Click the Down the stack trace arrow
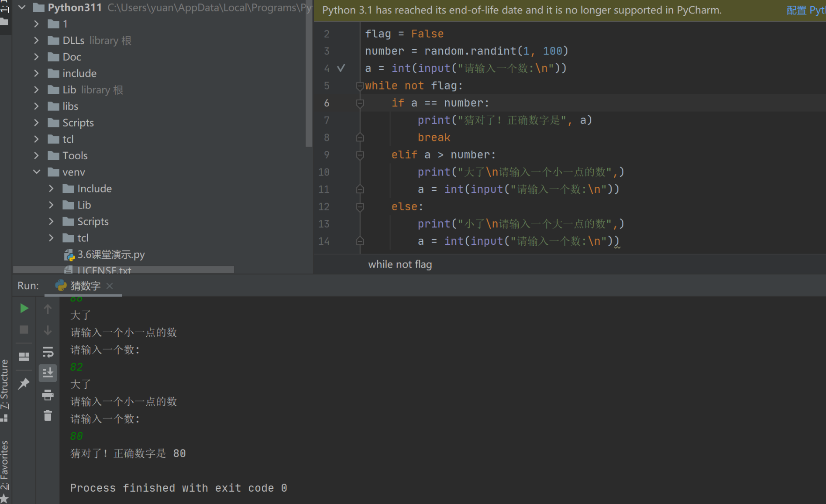The height and width of the screenshot is (504, 826). 48,330
